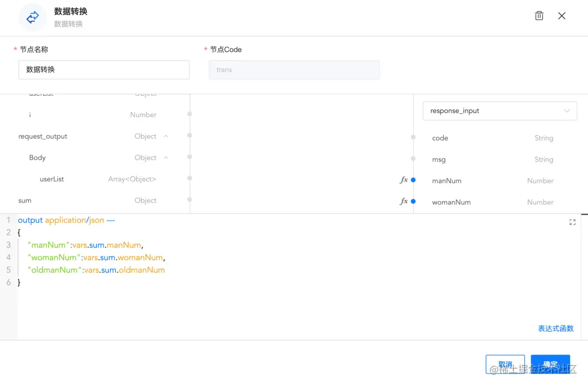Click the confirm button 确定
The image size is (588, 386).
point(550,364)
